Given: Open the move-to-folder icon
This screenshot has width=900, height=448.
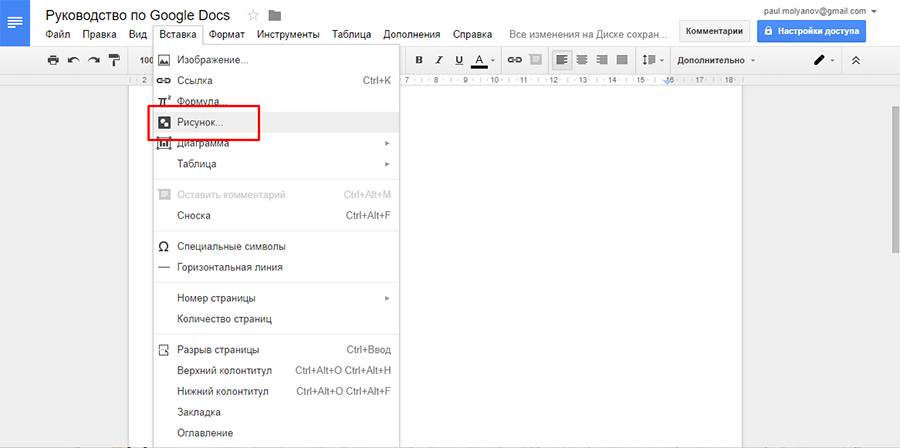Looking at the screenshot, I should coord(275,15).
